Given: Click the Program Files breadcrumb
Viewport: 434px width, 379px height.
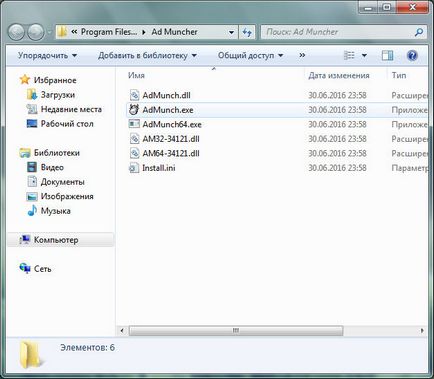Looking at the screenshot, I should [x=109, y=32].
